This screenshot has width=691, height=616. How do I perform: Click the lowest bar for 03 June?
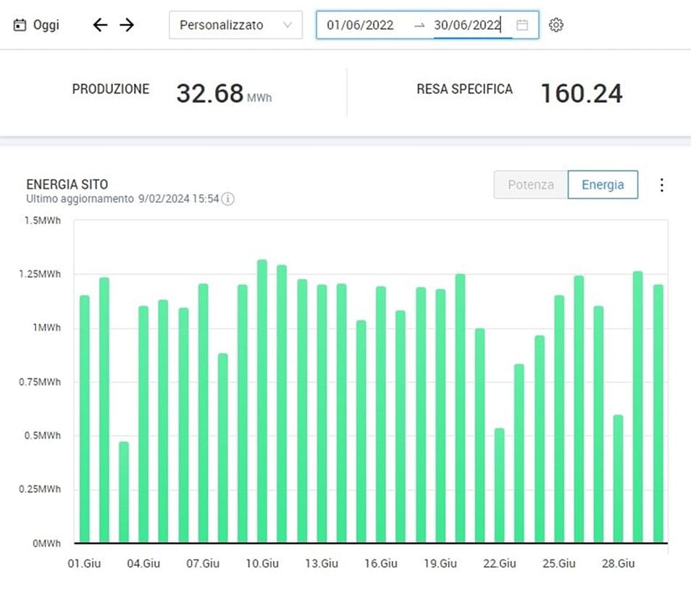pos(124,493)
